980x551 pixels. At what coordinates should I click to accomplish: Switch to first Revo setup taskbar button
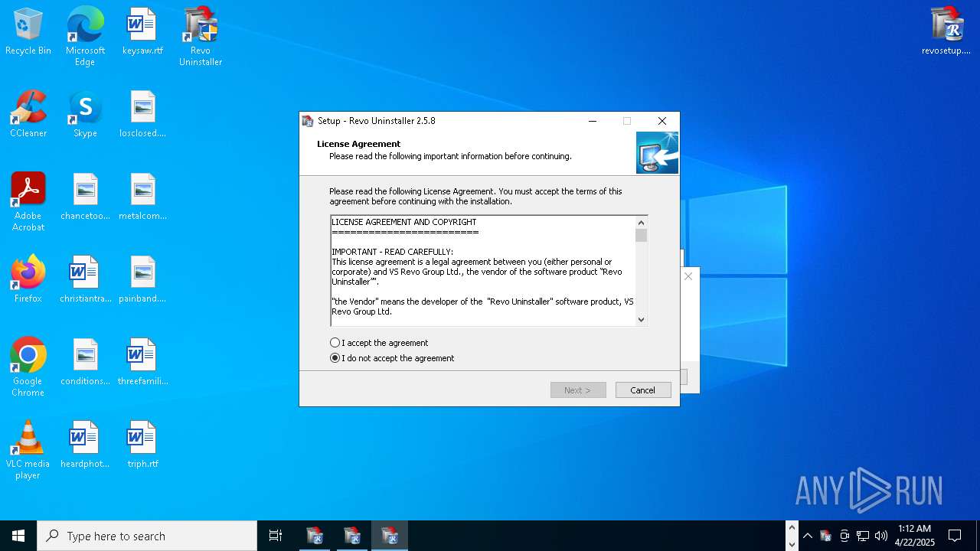314,536
